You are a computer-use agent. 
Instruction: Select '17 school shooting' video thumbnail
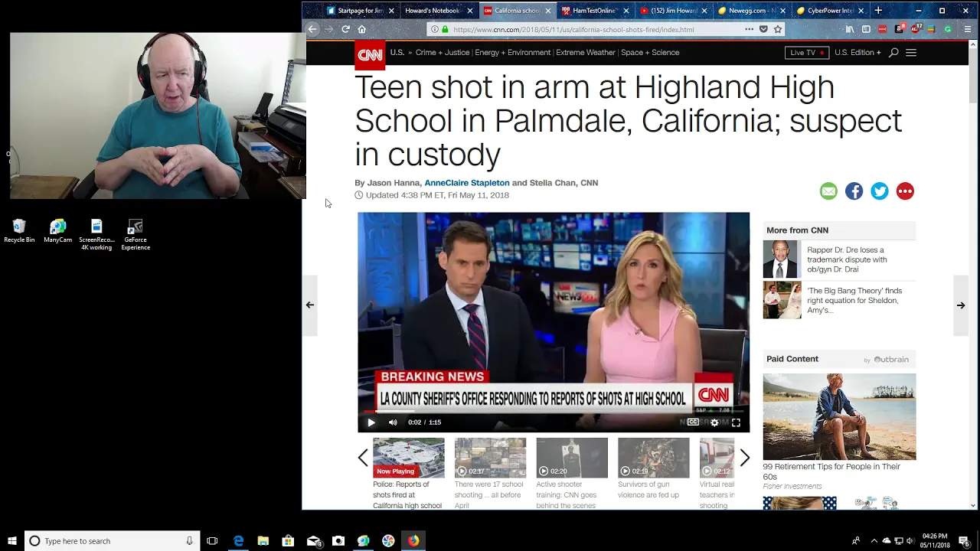(490, 458)
